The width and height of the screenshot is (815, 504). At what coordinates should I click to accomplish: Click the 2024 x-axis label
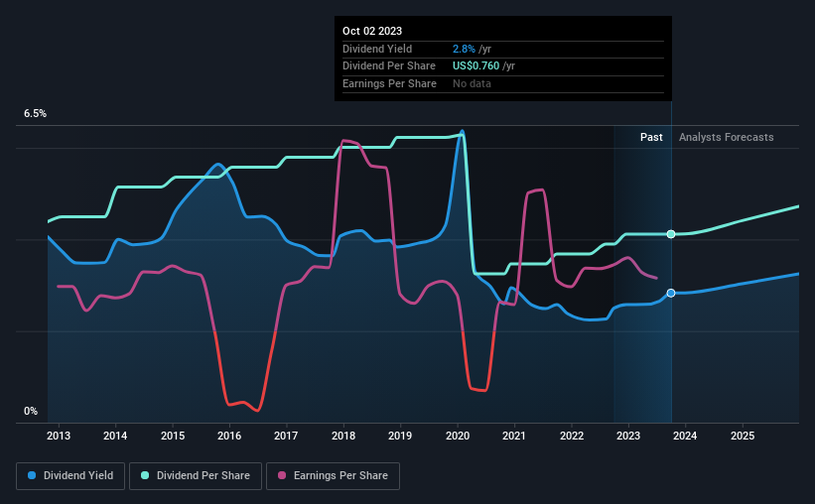coord(685,436)
